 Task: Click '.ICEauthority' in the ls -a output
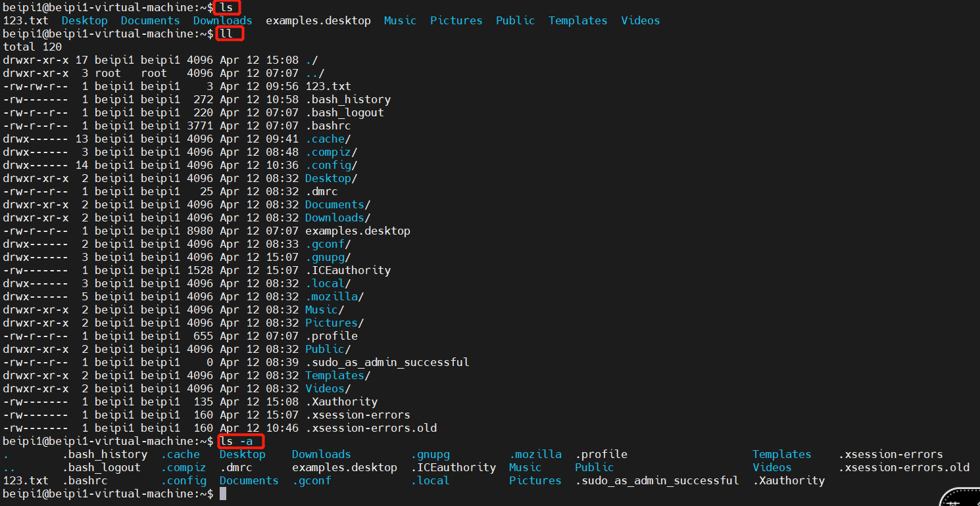(453, 467)
